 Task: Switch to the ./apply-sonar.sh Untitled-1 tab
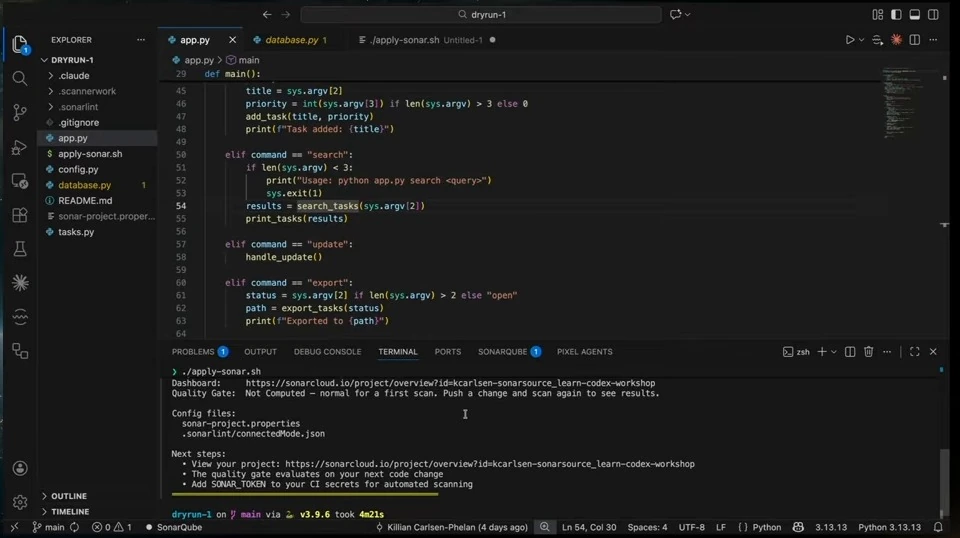[x=426, y=40]
